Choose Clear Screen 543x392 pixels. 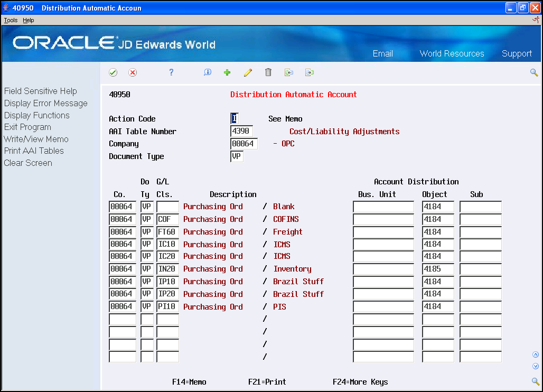[28, 163]
